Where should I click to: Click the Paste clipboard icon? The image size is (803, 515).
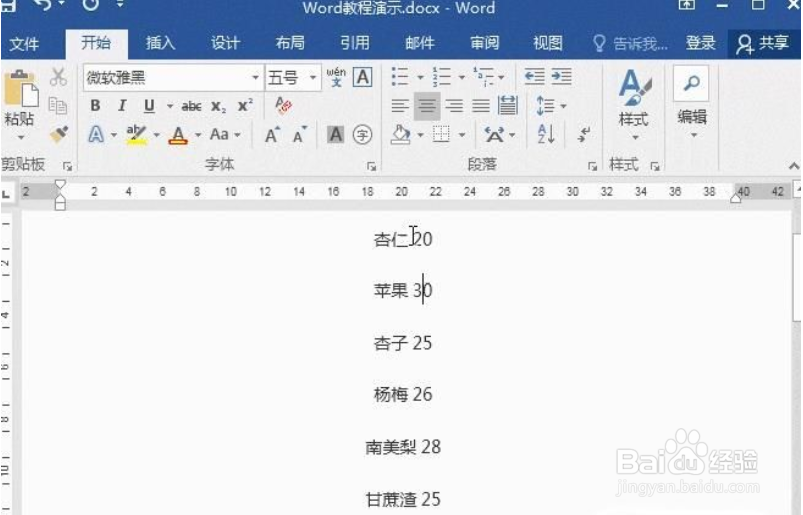[x=21, y=90]
